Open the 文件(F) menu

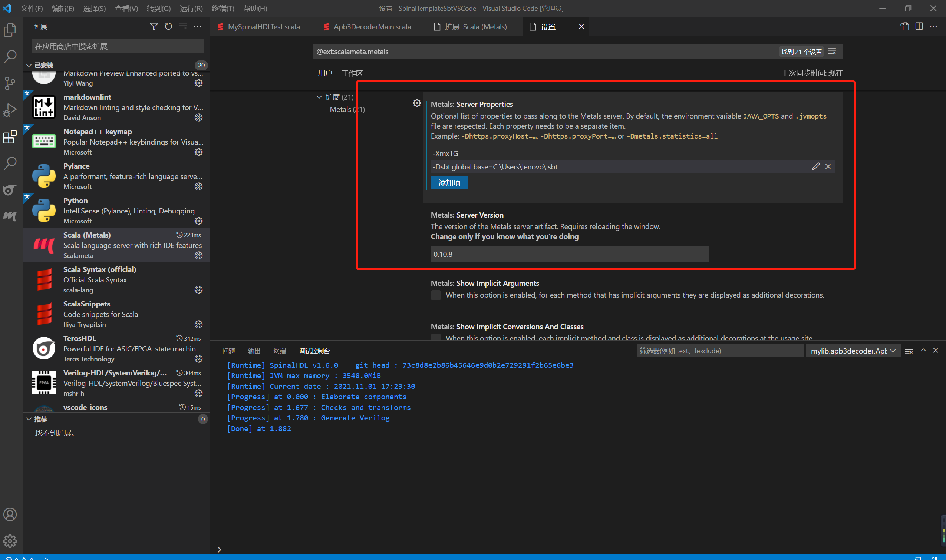coord(31,8)
